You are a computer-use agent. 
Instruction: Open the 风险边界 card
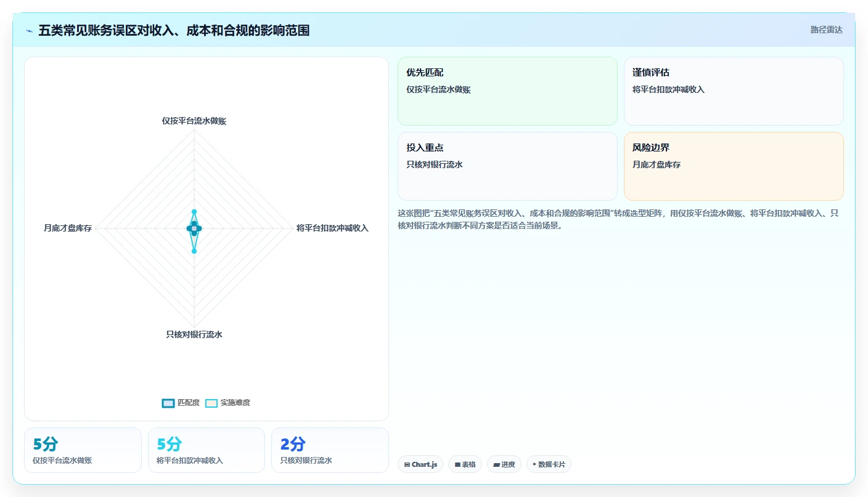[x=734, y=166]
